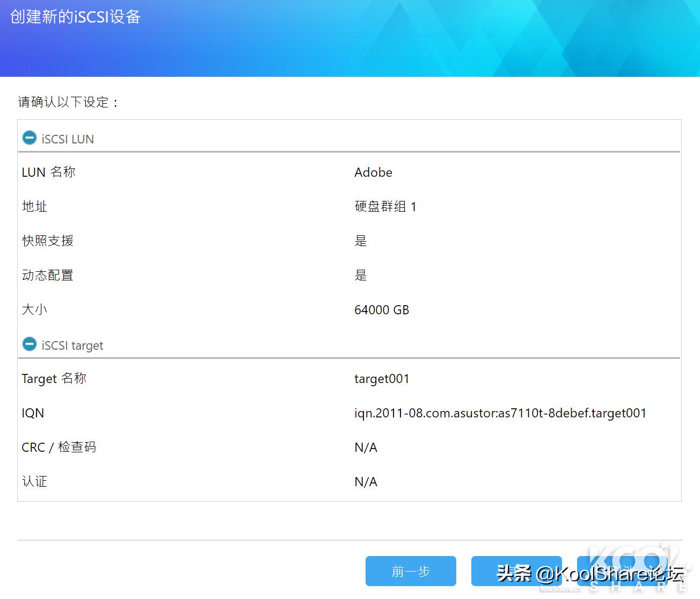Screen dimensions: 700x599
Task: Click the LUN name value Adobe
Action: tap(373, 172)
